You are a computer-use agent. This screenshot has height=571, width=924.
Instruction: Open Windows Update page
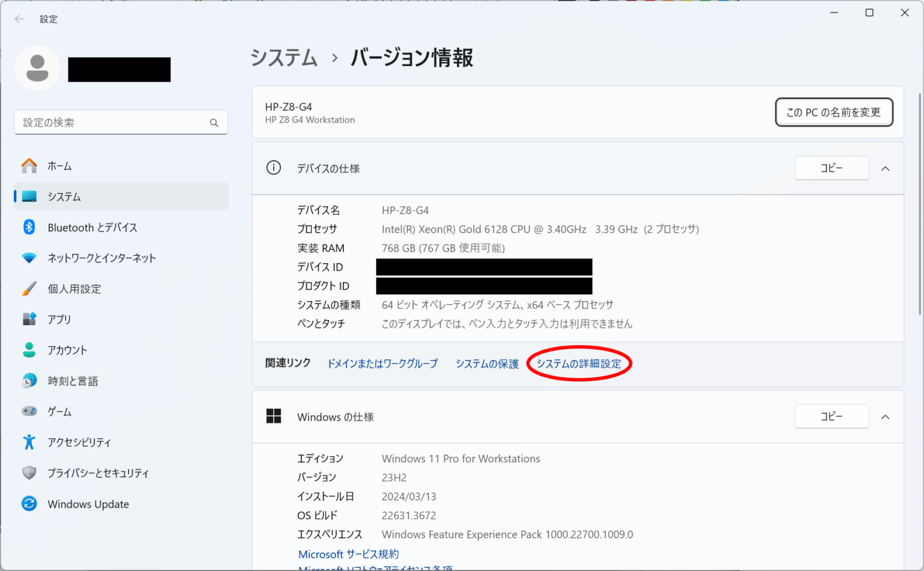88,504
